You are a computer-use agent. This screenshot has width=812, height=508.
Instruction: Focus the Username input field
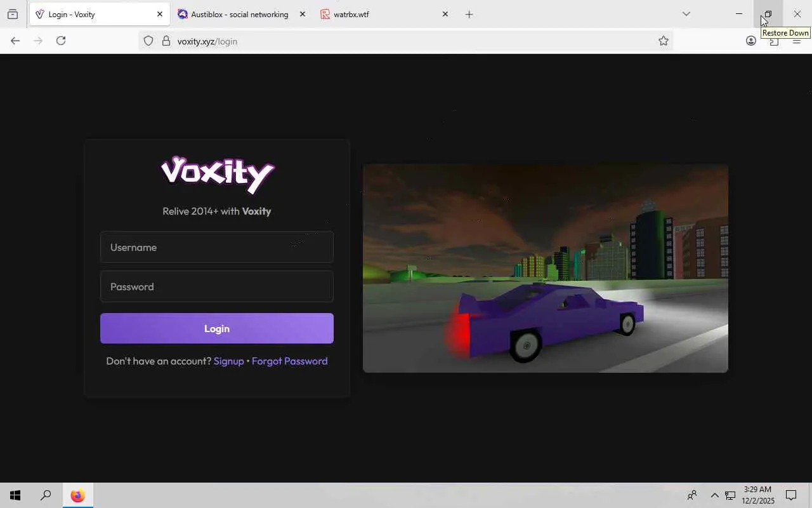(x=217, y=247)
